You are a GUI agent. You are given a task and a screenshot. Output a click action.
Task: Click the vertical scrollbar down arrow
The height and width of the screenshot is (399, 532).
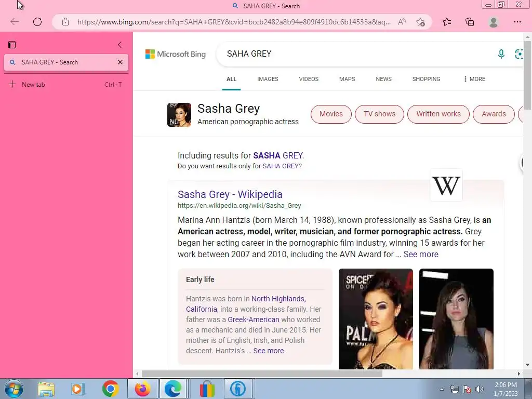tap(528, 365)
